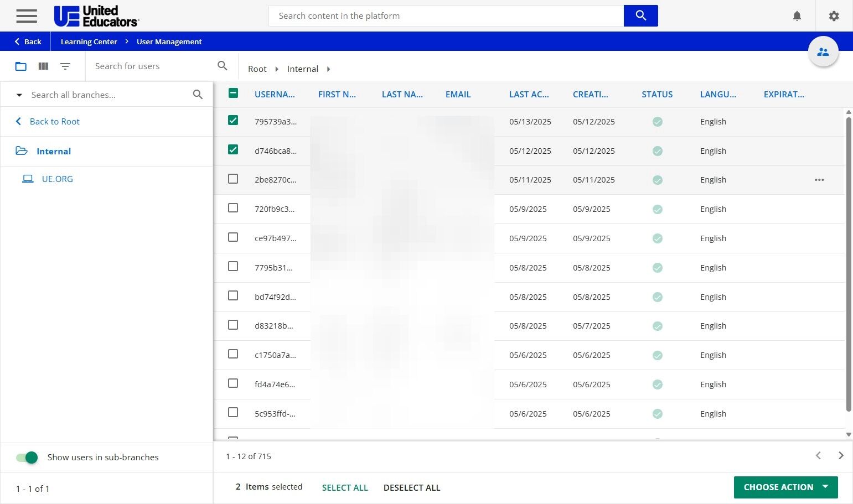Screen dimensions: 853x504
Task: Open the hamburger main menu
Action: (x=27, y=16)
